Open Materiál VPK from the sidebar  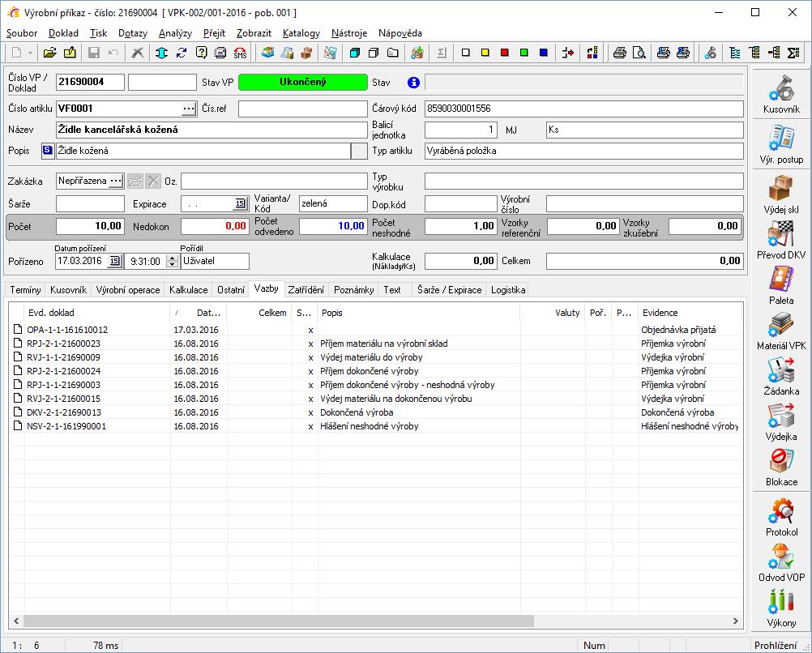point(781,331)
